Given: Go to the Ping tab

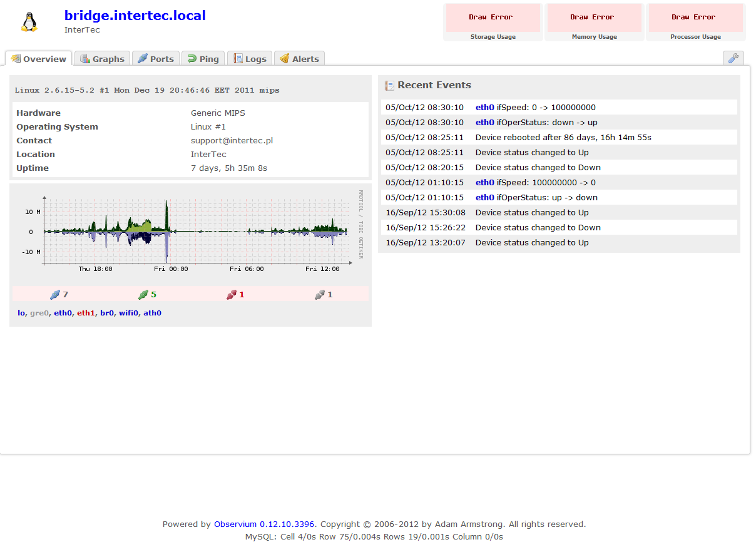Looking at the screenshot, I should click(203, 59).
